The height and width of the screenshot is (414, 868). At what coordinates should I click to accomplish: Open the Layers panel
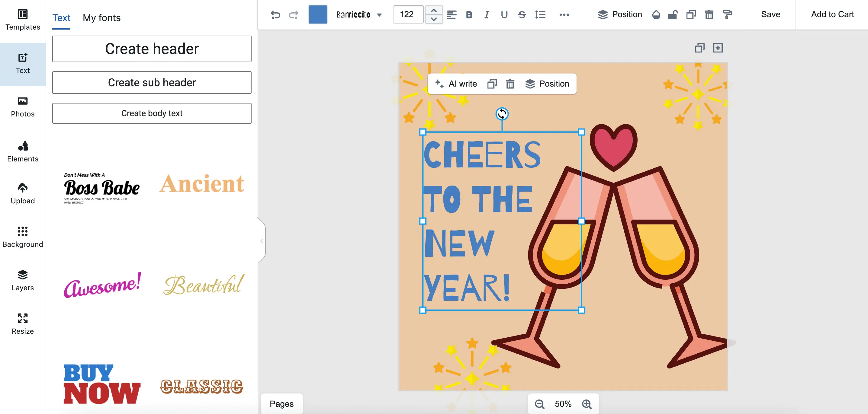point(23,280)
